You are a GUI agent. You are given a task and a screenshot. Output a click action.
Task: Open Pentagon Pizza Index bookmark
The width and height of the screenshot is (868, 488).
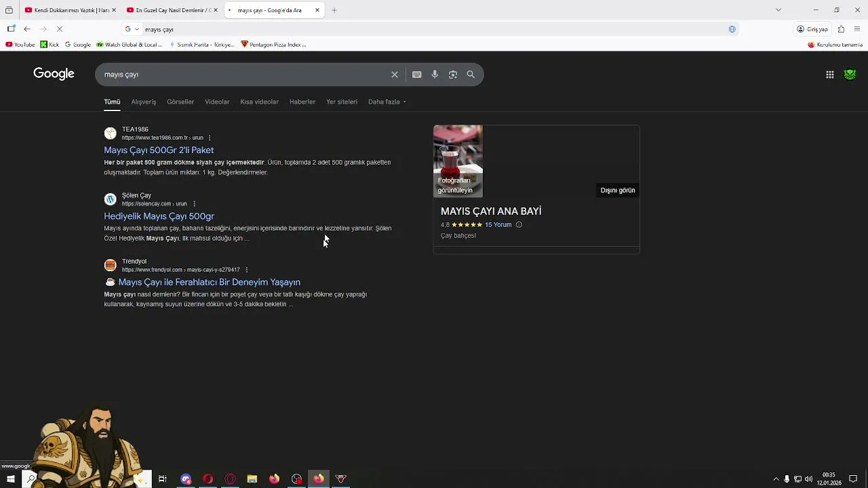(273, 45)
